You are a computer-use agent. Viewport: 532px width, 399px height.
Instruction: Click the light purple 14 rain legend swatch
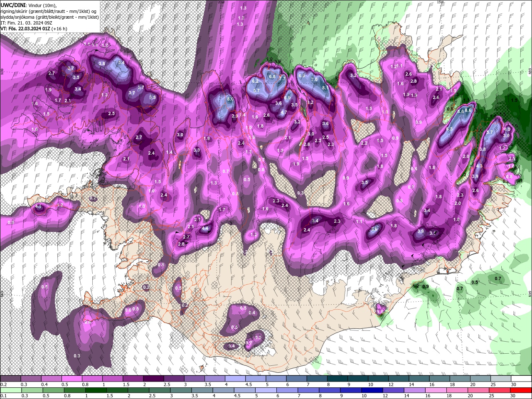(x=414, y=390)
